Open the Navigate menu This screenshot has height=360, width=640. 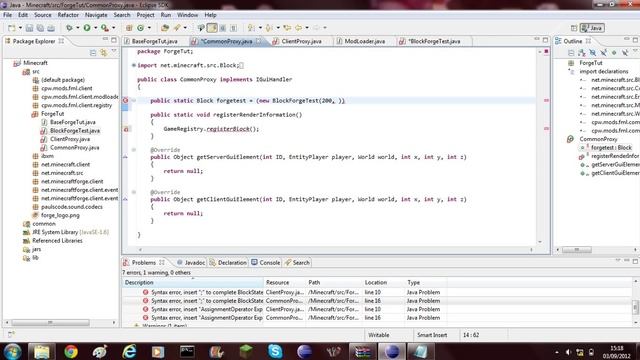click(96, 15)
